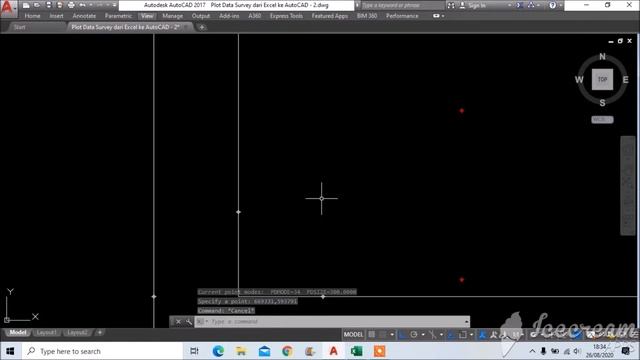Switch to the Layout1 tab
Viewport: 640px width, 360px height.
(x=46, y=333)
